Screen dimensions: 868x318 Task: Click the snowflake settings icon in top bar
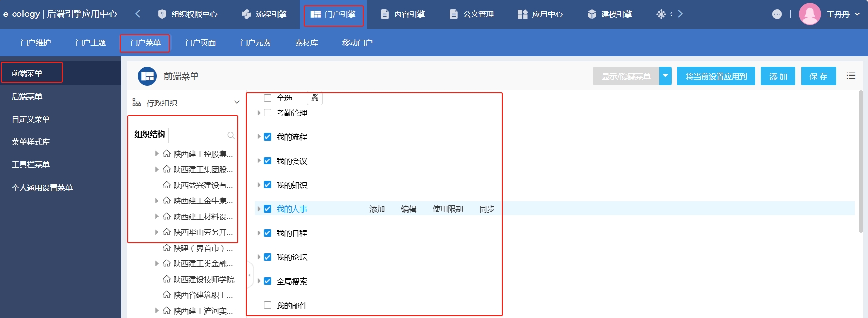point(661,14)
